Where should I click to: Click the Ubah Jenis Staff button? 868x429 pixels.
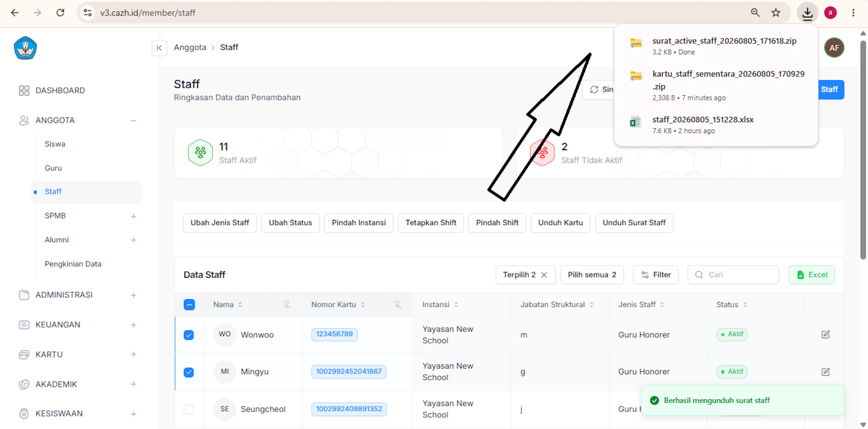click(220, 223)
